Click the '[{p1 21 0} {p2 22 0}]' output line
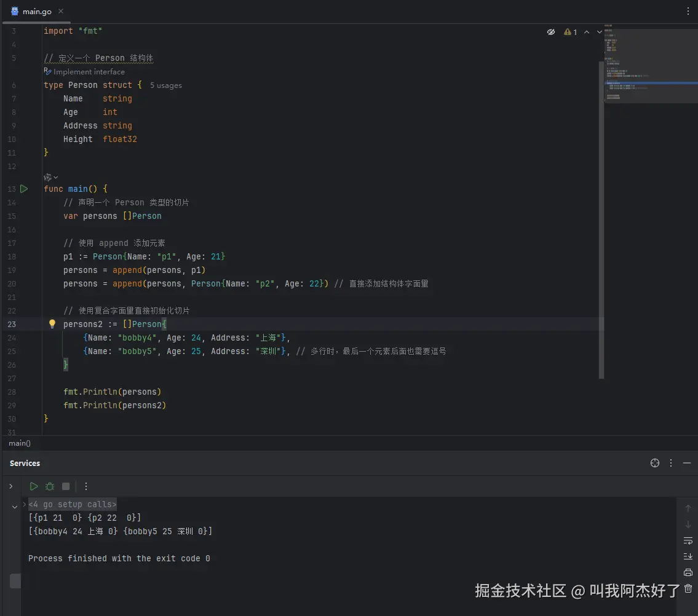The image size is (698, 616). pyautogui.click(x=85, y=518)
